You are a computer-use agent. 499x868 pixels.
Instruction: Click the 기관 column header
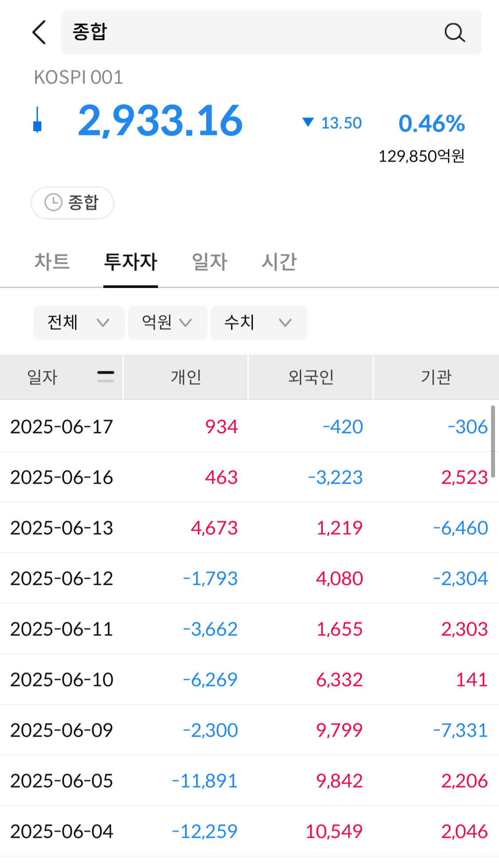436,377
